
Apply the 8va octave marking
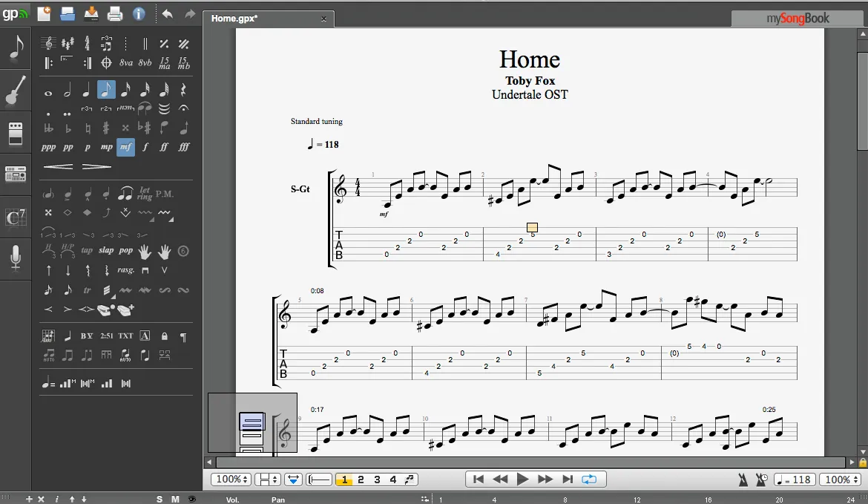tap(126, 63)
